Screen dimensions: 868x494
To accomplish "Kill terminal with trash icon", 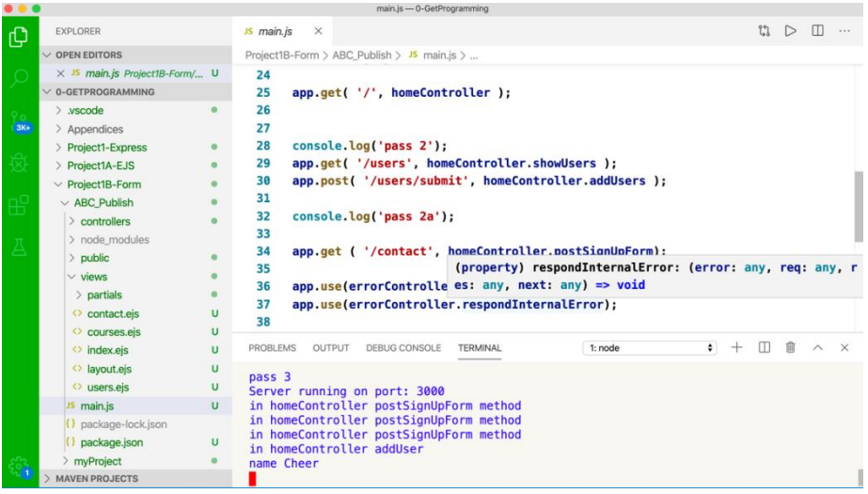I will click(790, 348).
